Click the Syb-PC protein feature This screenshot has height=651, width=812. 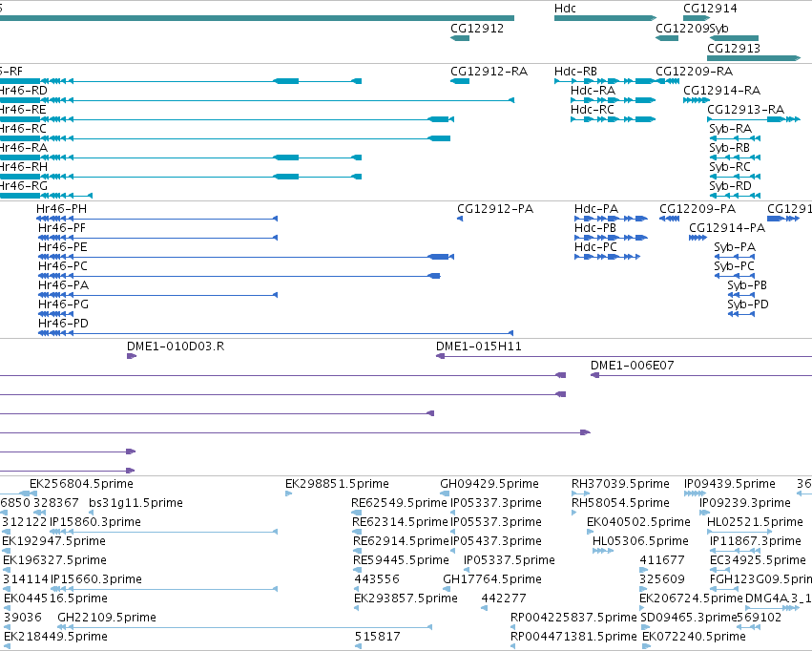735,276
